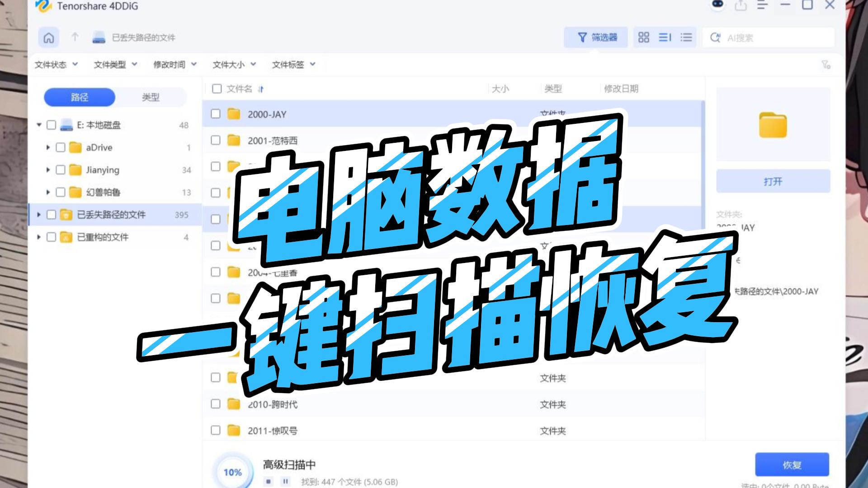This screenshot has height=488, width=868.
Task: Switch to detail list view icon
Action: tap(665, 38)
